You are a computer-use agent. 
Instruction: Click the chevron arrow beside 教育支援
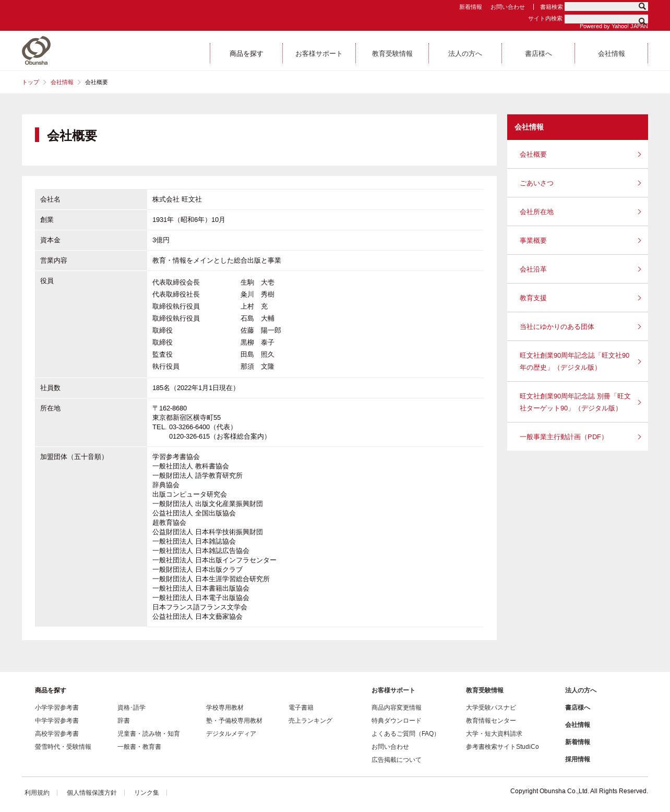pos(639,298)
